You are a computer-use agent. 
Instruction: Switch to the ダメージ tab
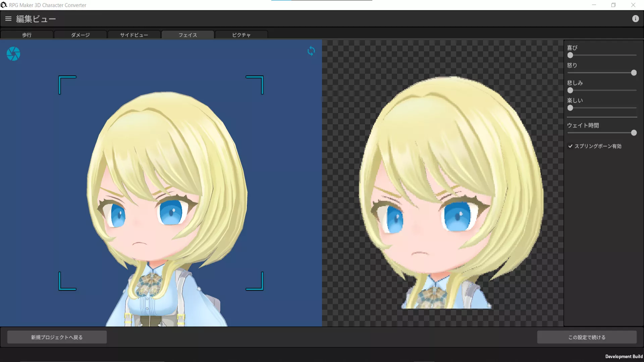pyautogui.click(x=80, y=35)
